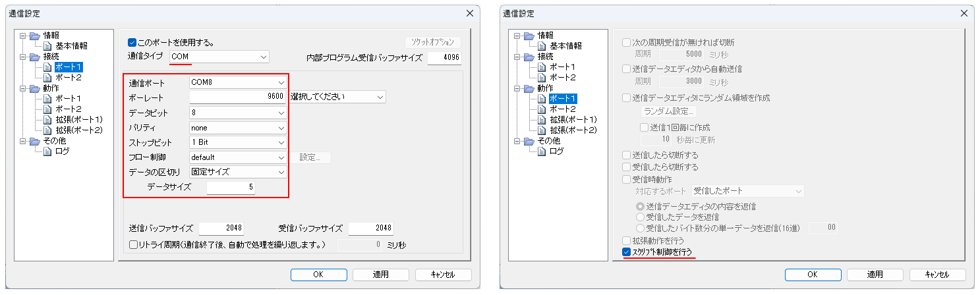
Task: Open the パリティ dropdown
Action: (237, 127)
